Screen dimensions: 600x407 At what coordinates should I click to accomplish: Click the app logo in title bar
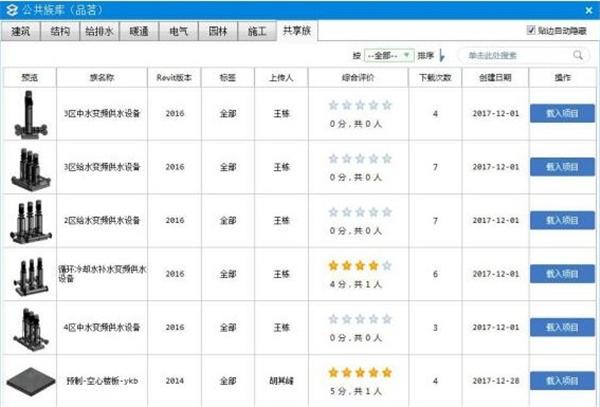click(12, 10)
